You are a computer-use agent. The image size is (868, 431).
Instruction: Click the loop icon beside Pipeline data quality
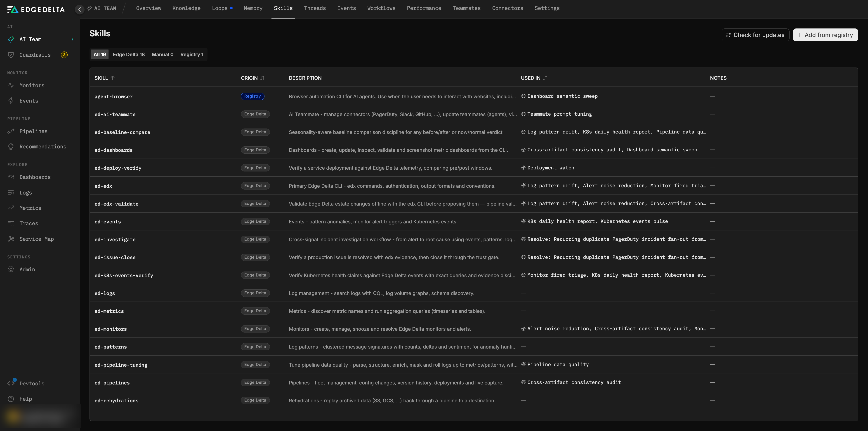(523, 364)
